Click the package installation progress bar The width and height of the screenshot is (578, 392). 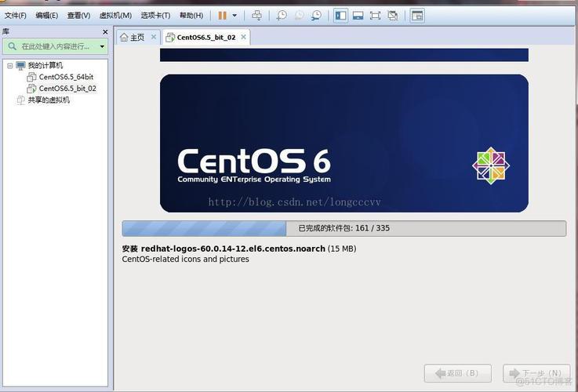pos(344,228)
